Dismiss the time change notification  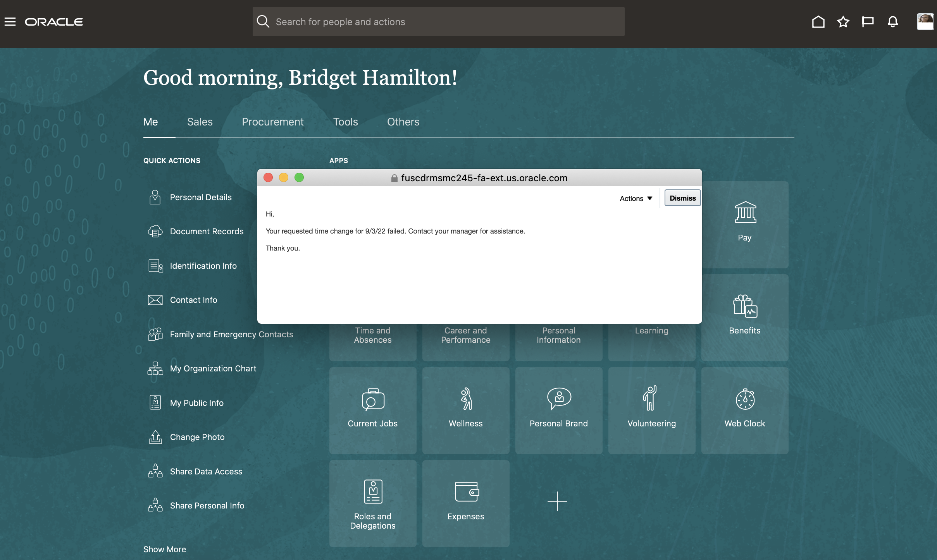tap(682, 198)
